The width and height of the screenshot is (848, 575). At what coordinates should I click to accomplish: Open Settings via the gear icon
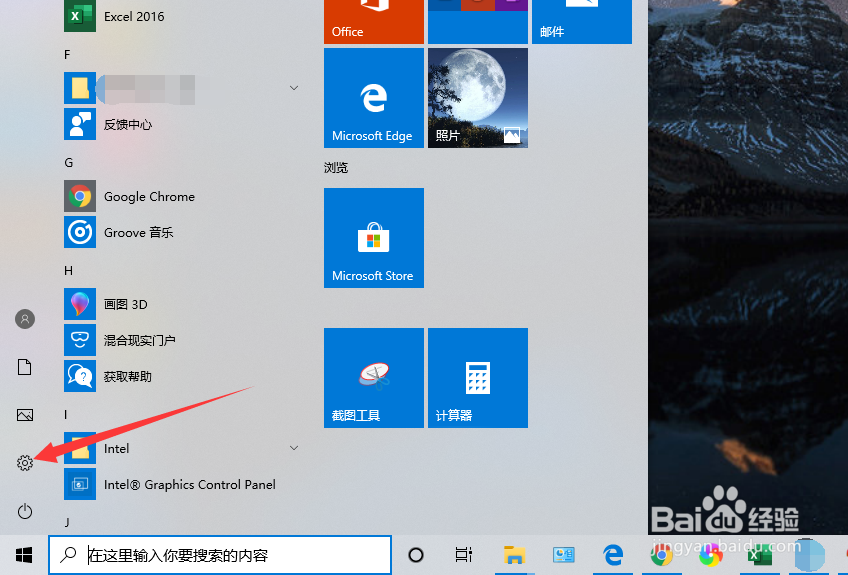25,462
